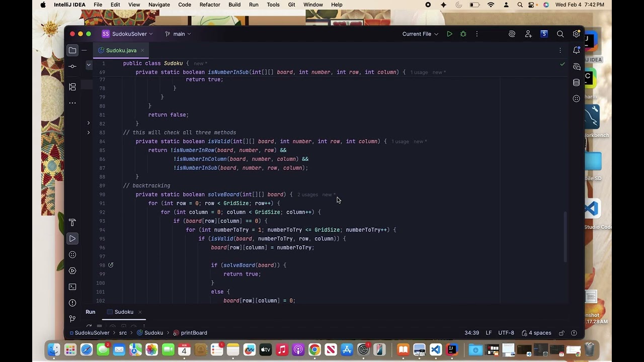Close the Sudoku run tab
Screen dimensions: 644x362
point(140,312)
